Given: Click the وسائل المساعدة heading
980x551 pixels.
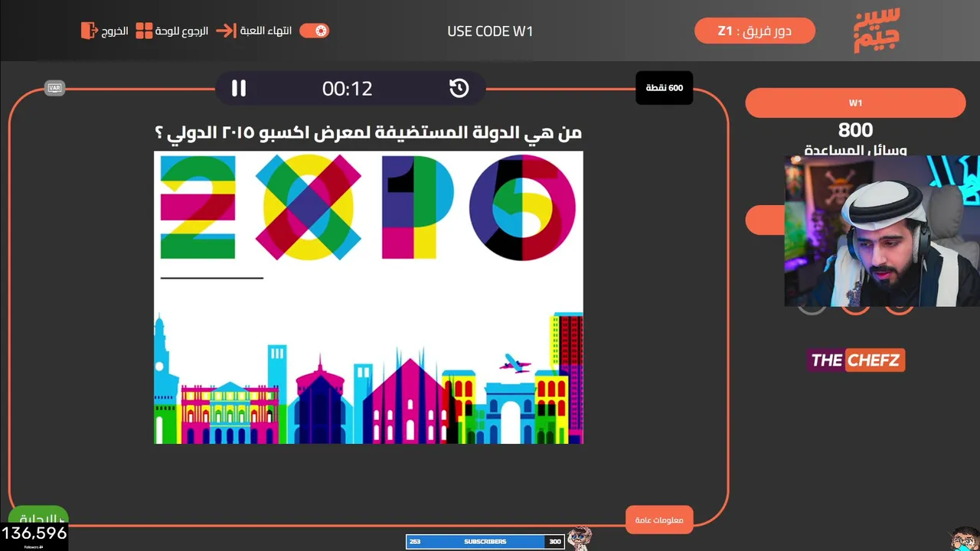Looking at the screenshot, I should click(855, 150).
